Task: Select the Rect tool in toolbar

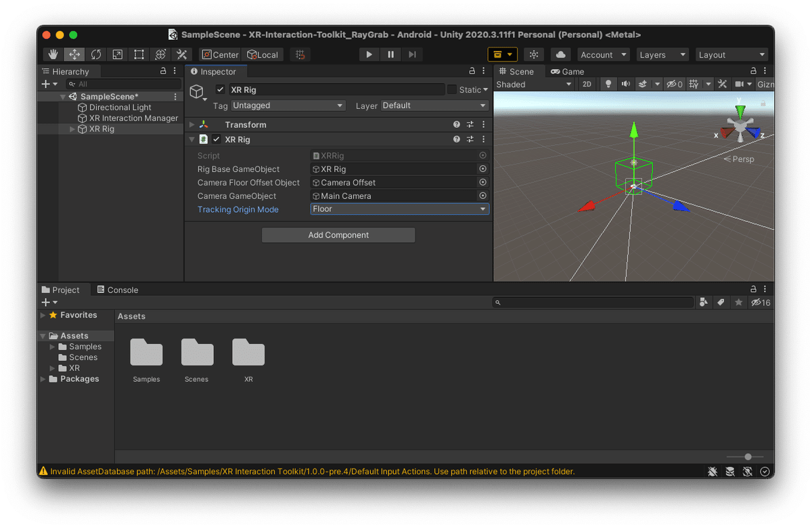Action: pos(139,55)
